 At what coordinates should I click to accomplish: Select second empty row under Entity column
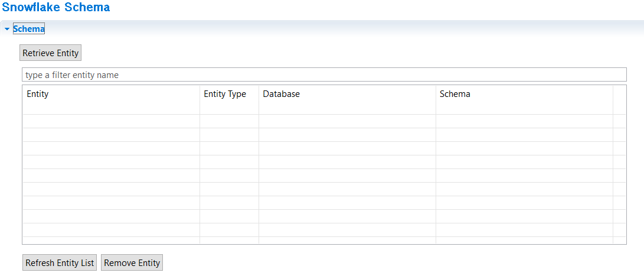111,135
